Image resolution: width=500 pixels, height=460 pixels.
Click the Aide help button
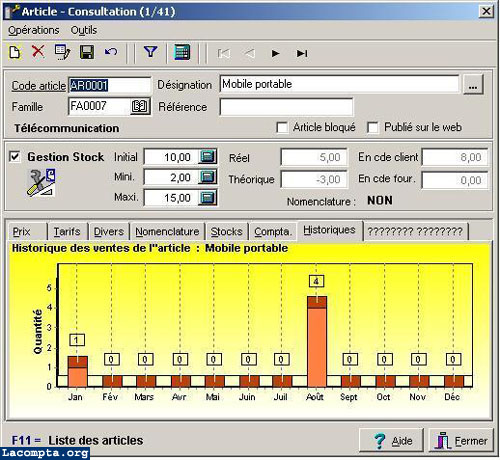(391, 441)
